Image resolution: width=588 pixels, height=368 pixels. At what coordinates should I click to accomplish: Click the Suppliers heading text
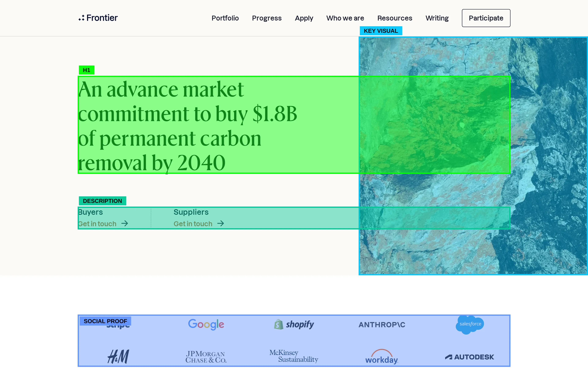click(191, 212)
